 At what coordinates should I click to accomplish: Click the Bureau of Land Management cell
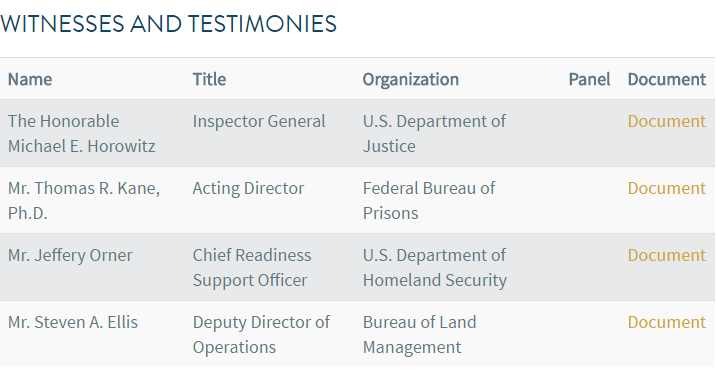tap(419, 334)
